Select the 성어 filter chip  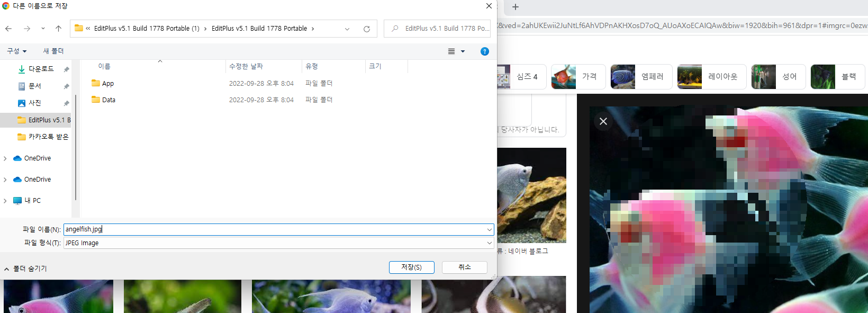click(x=778, y=77)
